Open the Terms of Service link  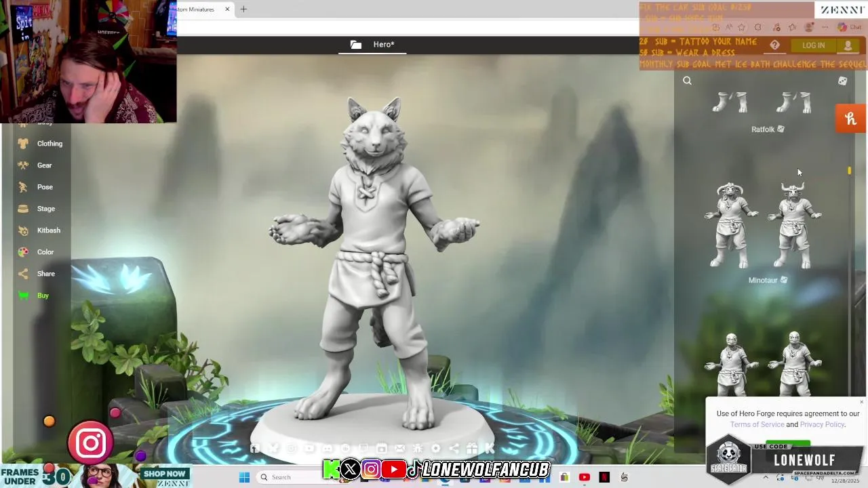pyautogui.click(x=757, y=424)
